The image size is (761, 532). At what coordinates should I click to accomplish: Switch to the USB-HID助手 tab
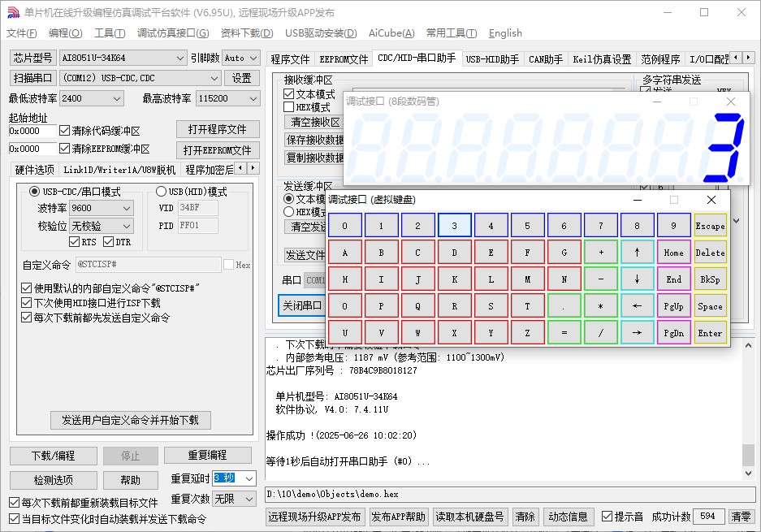(492, 59)
